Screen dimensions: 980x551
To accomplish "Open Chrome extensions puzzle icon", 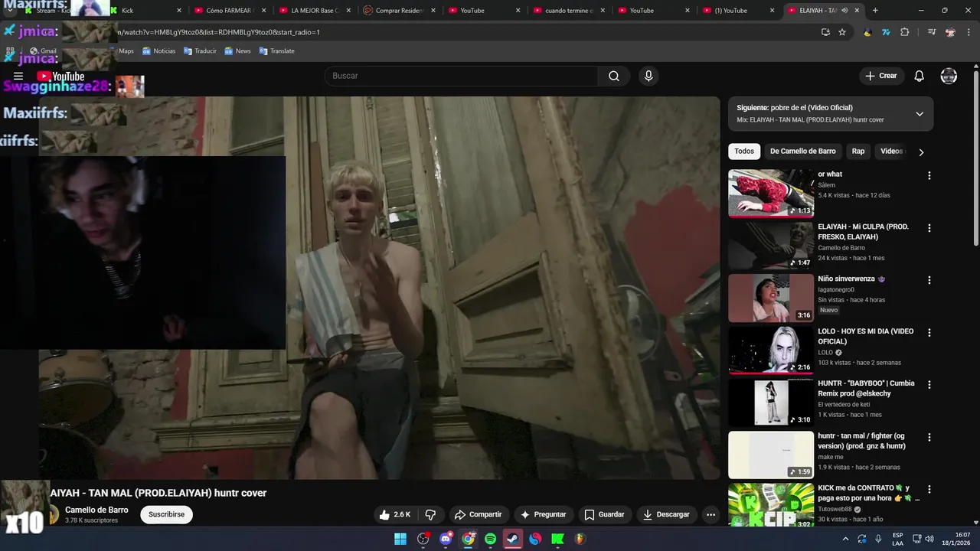I will [905, 32].
